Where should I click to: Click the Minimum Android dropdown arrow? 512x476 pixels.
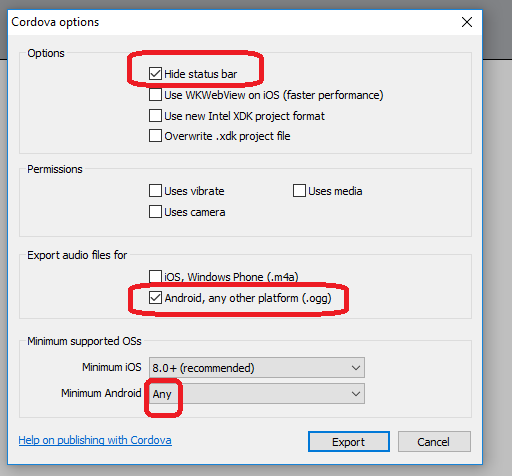pos(356,394)
